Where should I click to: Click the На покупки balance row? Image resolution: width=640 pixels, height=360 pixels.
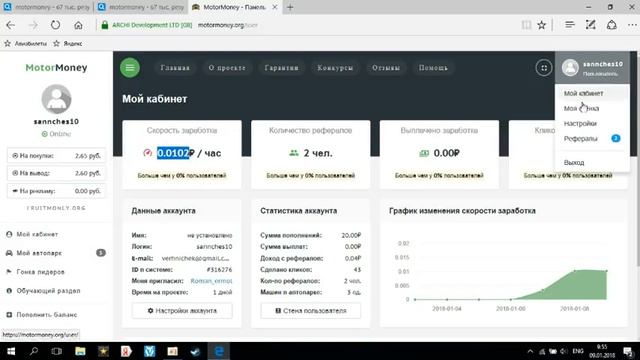coord(56,156)
